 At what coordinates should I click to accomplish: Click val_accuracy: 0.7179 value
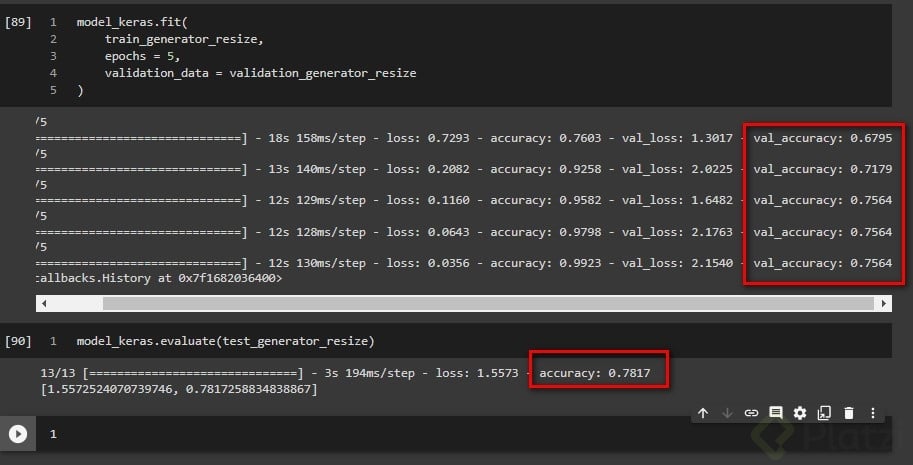(x=822, y=169)
